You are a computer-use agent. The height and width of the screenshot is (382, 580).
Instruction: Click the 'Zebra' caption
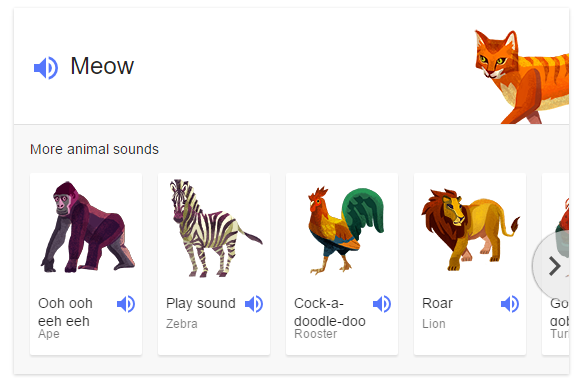[x=182, y=324]
